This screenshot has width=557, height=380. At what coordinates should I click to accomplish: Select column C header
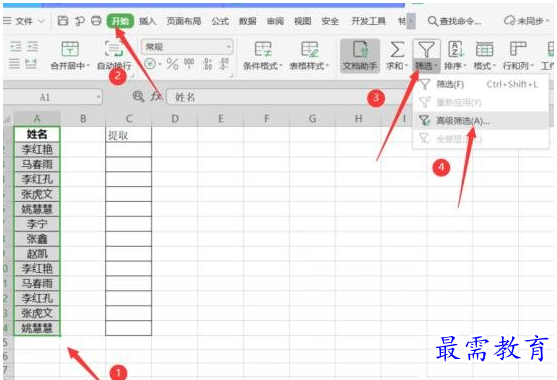click(x=129, y=119)
